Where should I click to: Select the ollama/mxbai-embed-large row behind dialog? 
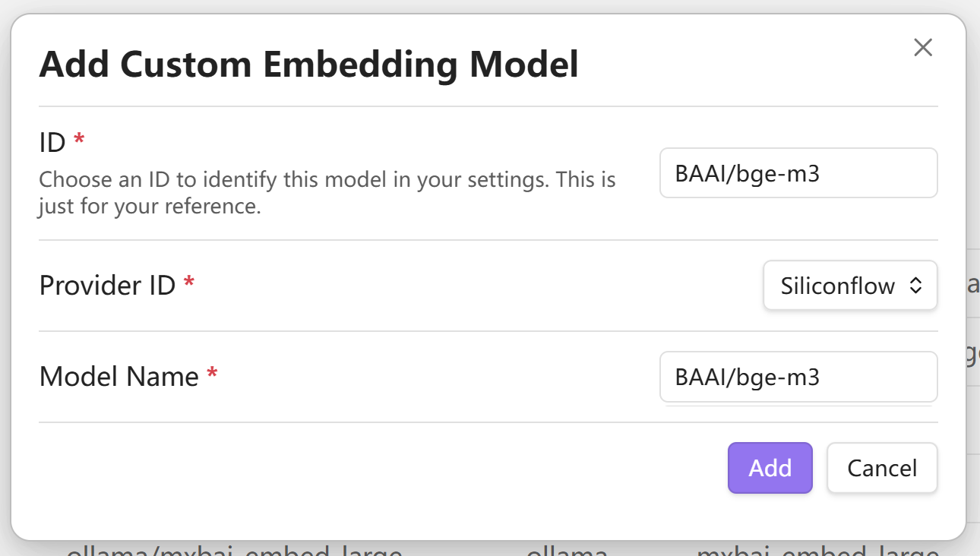(x=234, y=550)
